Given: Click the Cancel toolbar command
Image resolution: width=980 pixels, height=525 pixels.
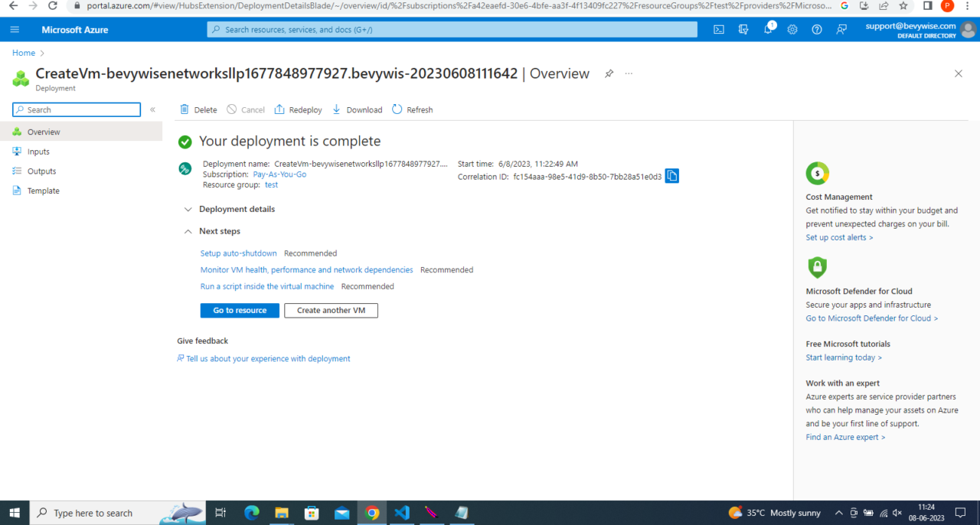Looking at the screenshot, I should click(246, 109).
